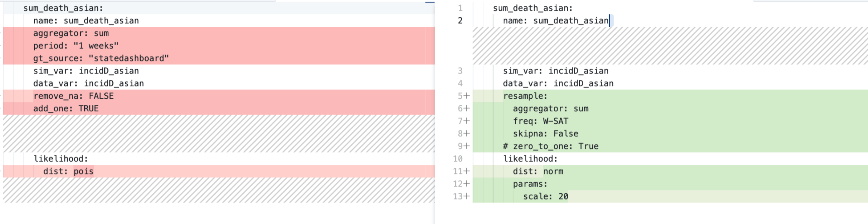The image size is (868, 224).
Task: Click the deleted 'remove_na: FALSE' line
Action: [73, 96]
